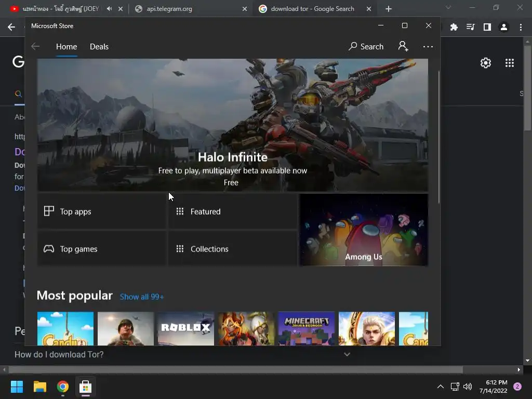Open the three-dot more menu in Store
The height and width of the screenshot is (399, 532).
pyautogui.click(x=428, y=46)
